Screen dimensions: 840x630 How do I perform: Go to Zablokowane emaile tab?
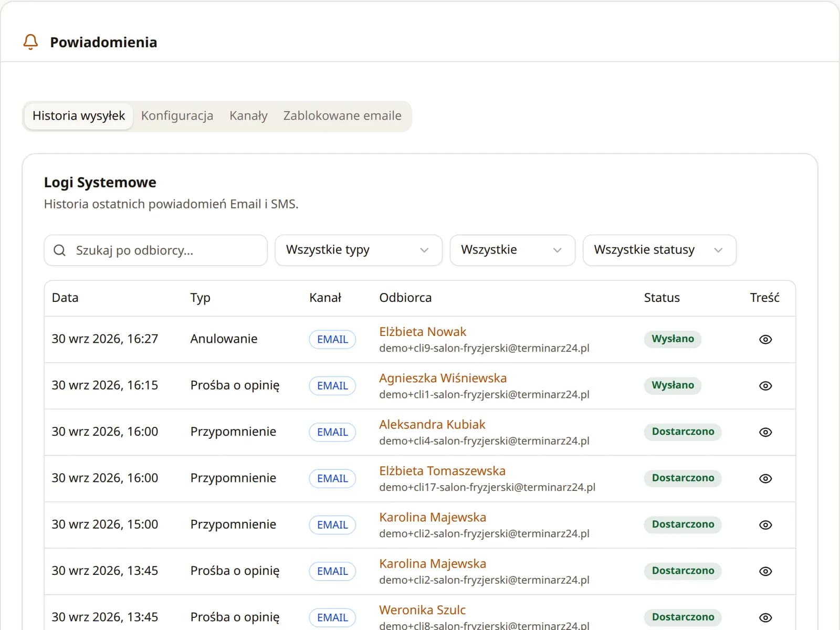(342, 116)
